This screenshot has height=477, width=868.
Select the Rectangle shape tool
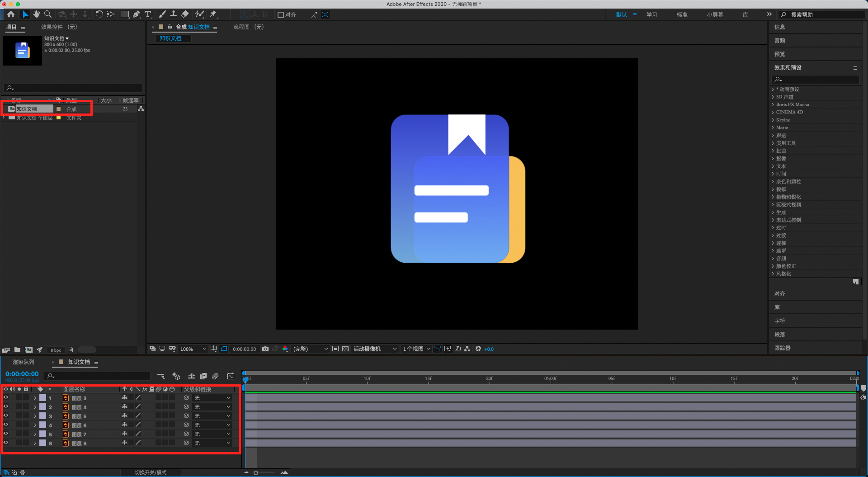125,14
